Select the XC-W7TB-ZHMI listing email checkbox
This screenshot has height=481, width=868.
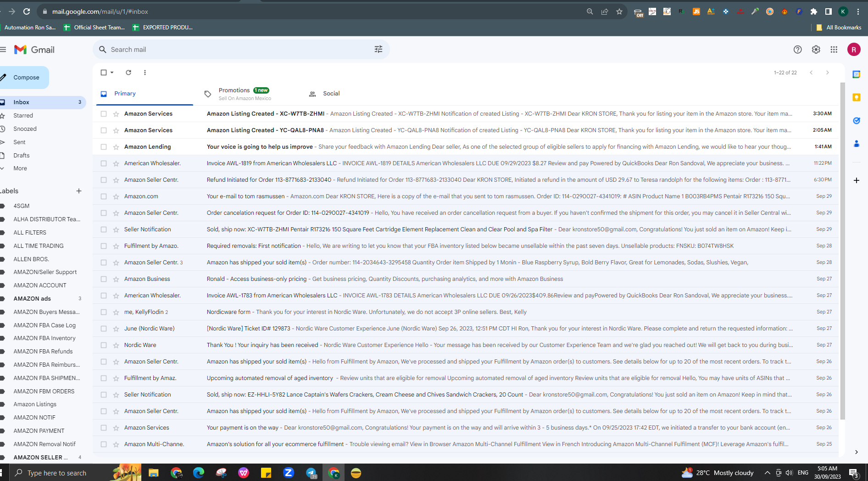(x=104, y=114)
